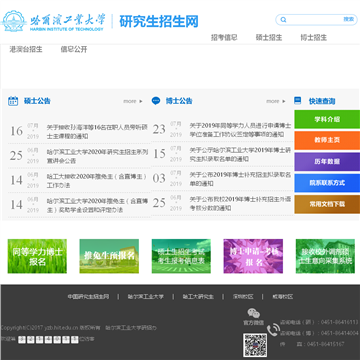This screenshot has width=360, height=360.
Task: Click the 哈尔滨工业大学 footer link
Action: (146, 296)
